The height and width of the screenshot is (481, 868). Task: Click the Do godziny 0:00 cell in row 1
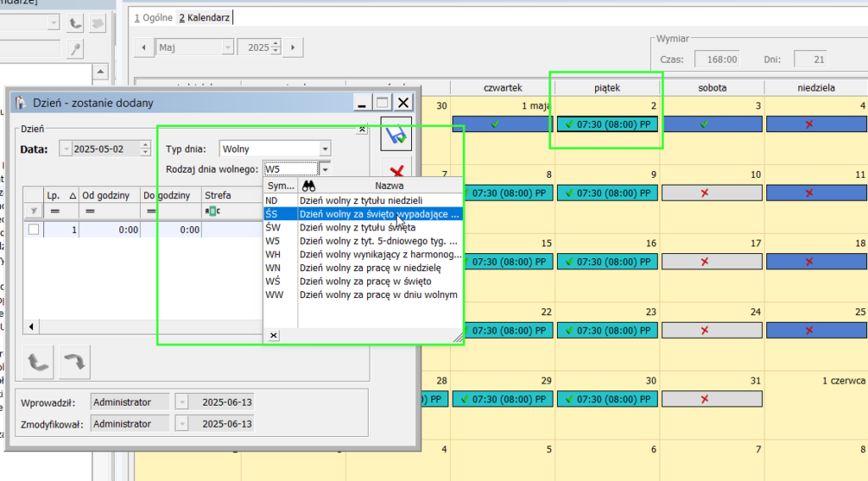click(x=170, y=229)
